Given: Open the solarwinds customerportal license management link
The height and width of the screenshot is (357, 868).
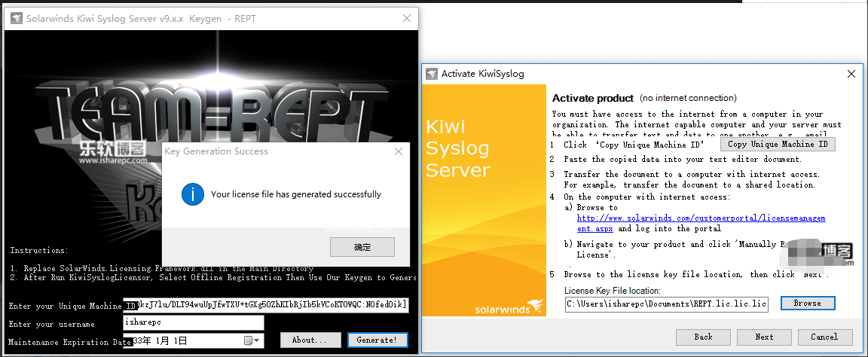Looking at the screenshot, I should click(701, 223).
